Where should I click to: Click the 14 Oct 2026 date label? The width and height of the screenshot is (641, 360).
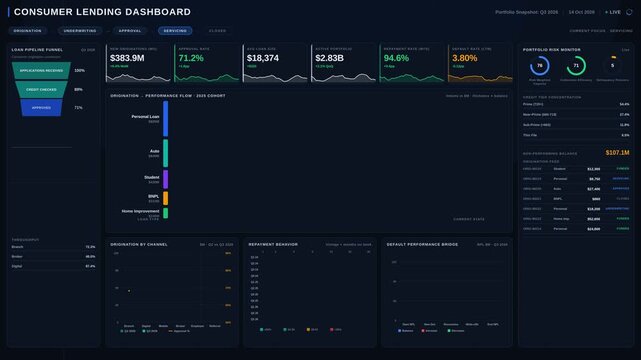581,12
